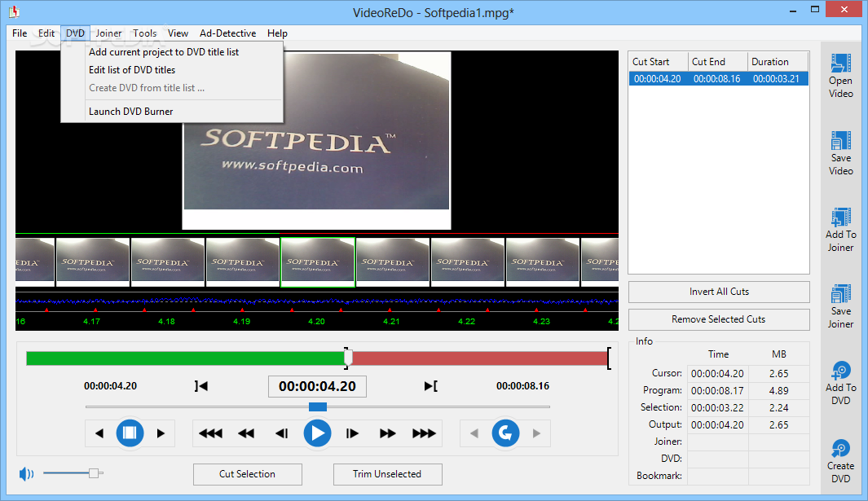The height and width of the screenshot is (501, 868).
Task: Play the video with the Play button
Action: 317,433
